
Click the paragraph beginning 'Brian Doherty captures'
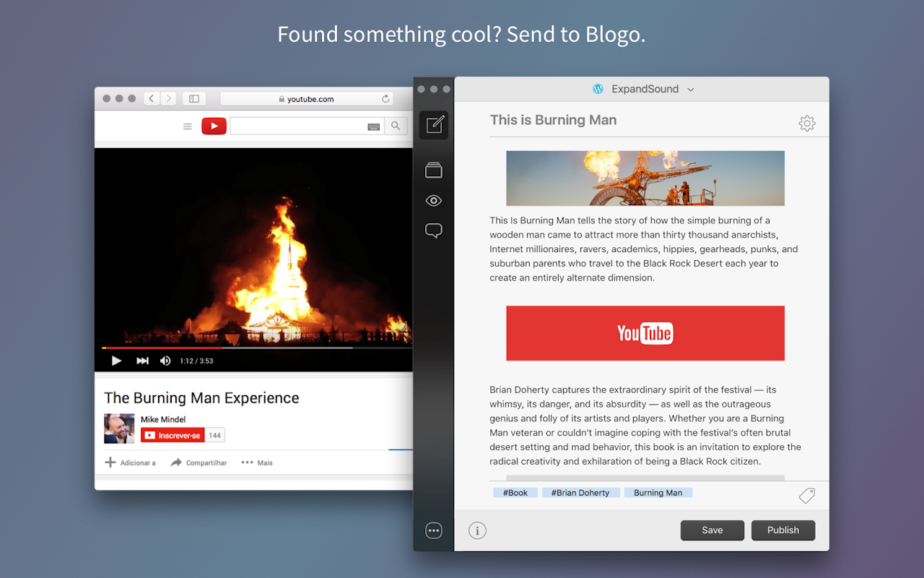(645, 426)
